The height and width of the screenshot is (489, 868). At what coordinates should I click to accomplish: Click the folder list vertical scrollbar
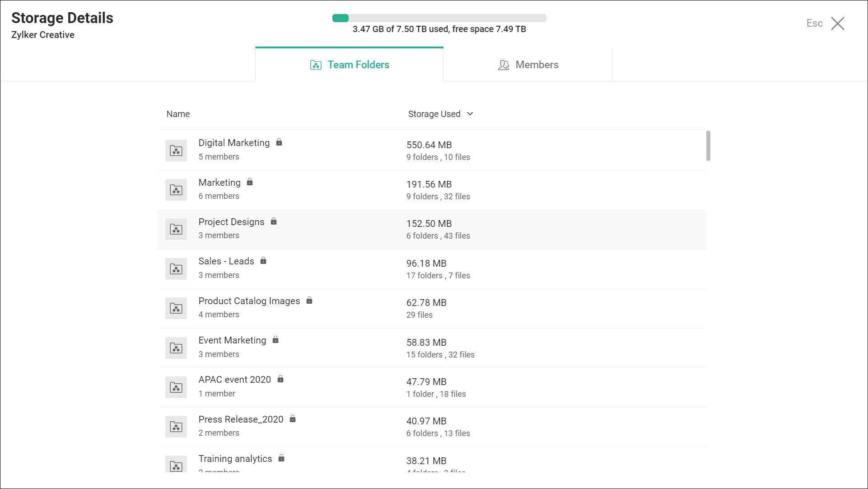[708, 146]
